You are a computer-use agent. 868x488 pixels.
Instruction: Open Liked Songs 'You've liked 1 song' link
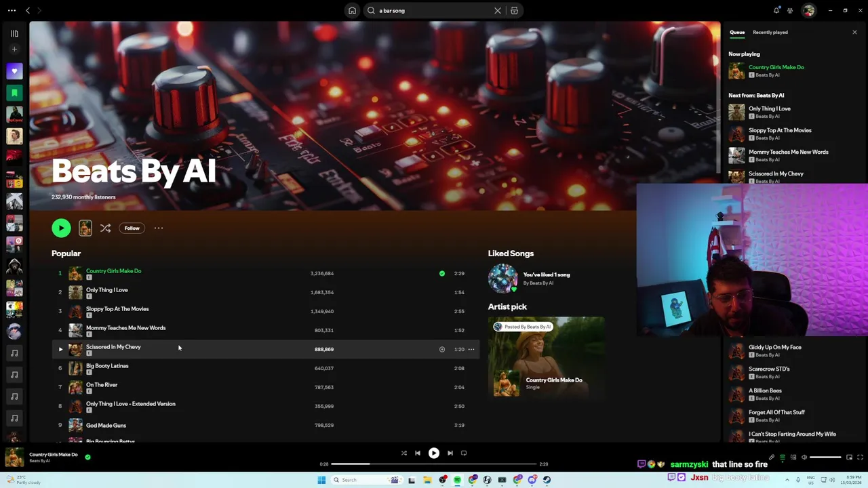coord(546,275)
